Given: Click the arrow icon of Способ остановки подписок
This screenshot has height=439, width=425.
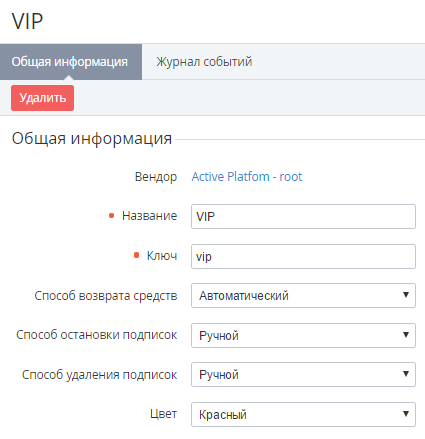Looking at the screenshot, I should [x=406, y=335].
